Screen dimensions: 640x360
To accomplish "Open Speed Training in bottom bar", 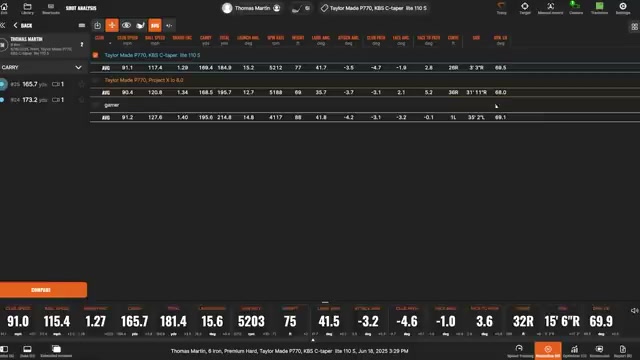I will pos(519,350).
